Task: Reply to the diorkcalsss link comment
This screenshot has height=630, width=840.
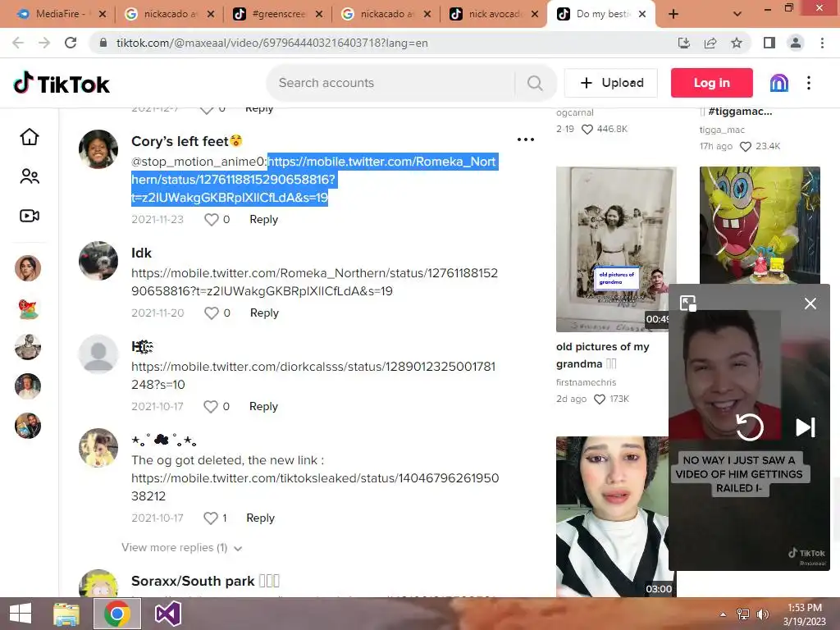Action: [263, 406]
